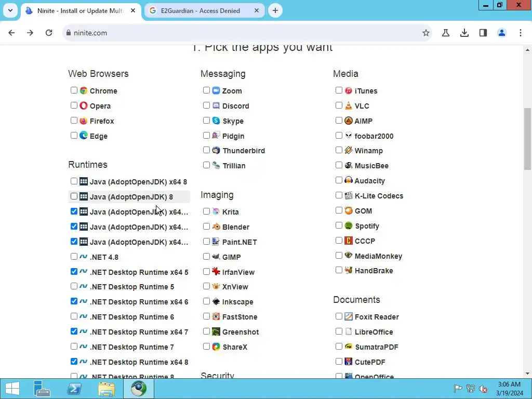Click the Foxit Reader icon
Screen dimensions: 532x399
pyautogui.click(x=349, y=316)
